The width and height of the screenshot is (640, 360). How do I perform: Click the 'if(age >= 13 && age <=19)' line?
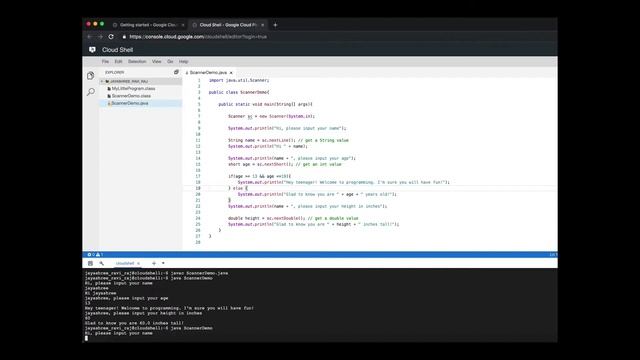[x=260, y=176]
